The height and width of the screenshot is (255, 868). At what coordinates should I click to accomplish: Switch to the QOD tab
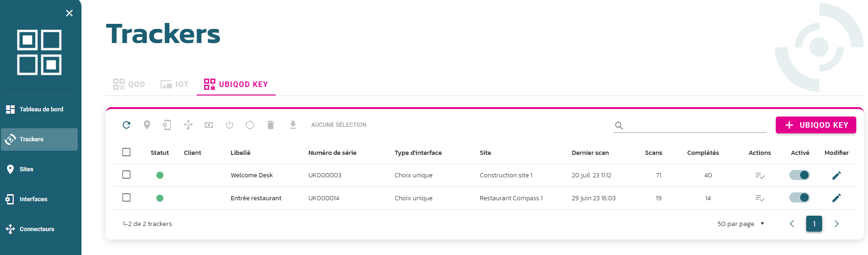pyautogui.click(x=129, y=84)
